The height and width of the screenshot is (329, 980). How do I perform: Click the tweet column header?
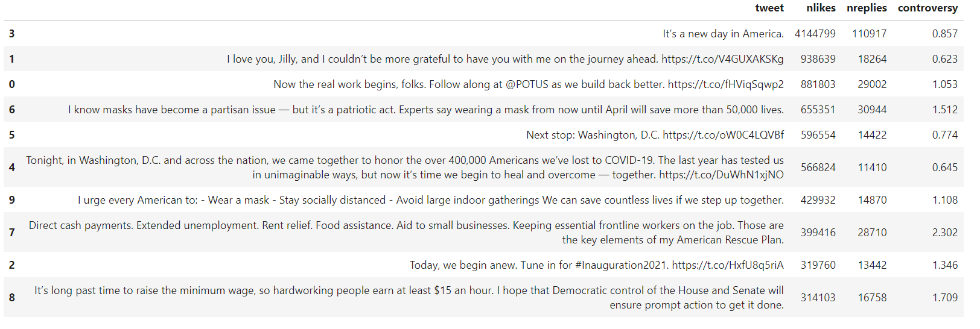point(769,8)
